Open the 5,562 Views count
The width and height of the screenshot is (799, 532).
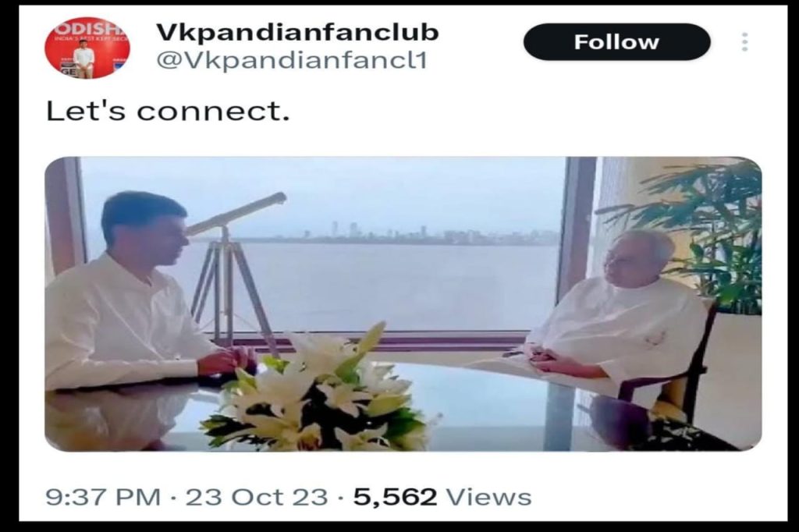pyautogui.click(x=442, y=497)
